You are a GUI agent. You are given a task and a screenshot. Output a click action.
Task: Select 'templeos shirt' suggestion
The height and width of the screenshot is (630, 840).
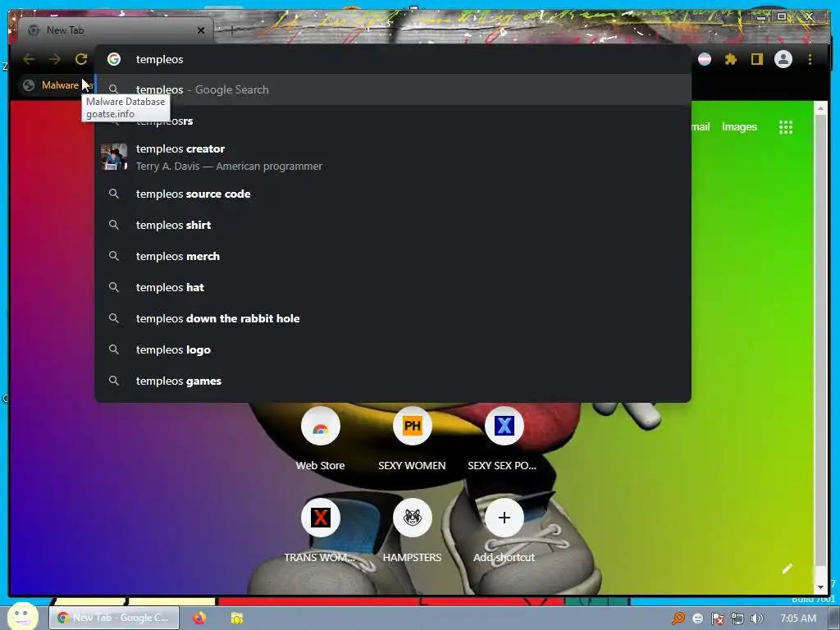click(x=393, y=225)
